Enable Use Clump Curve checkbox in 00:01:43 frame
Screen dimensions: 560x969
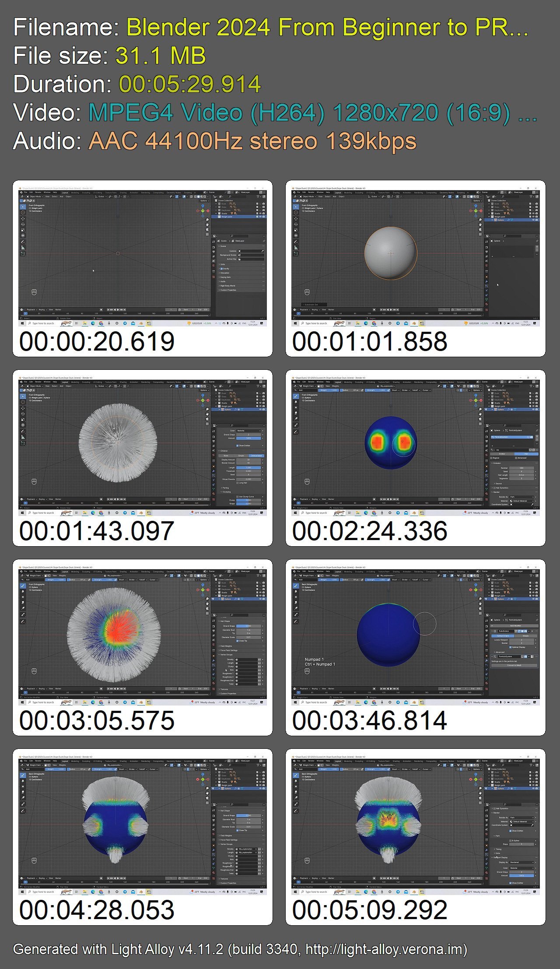click(x=237, y=497)
